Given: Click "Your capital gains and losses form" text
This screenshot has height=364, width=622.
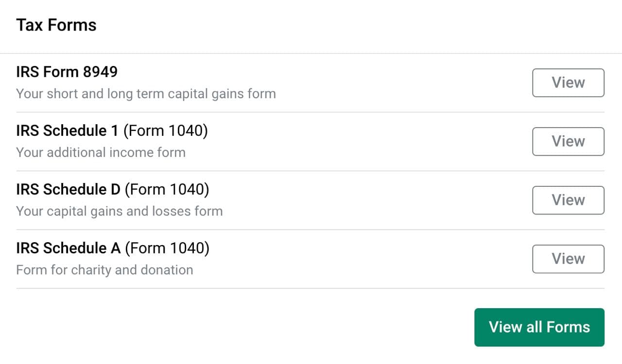Looking at the screenshot, I should pyautogui.click(x=119, y=211).
